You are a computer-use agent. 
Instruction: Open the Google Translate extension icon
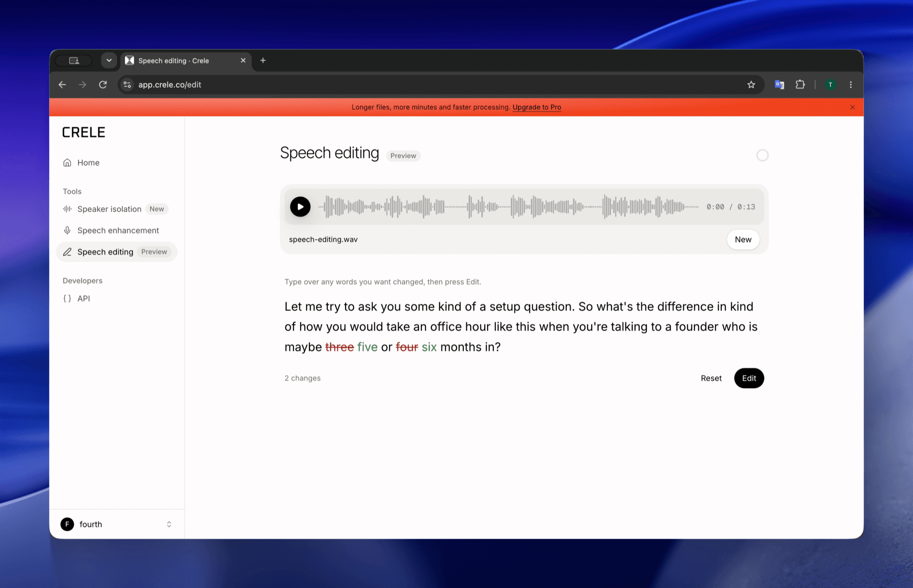[779, 84]
